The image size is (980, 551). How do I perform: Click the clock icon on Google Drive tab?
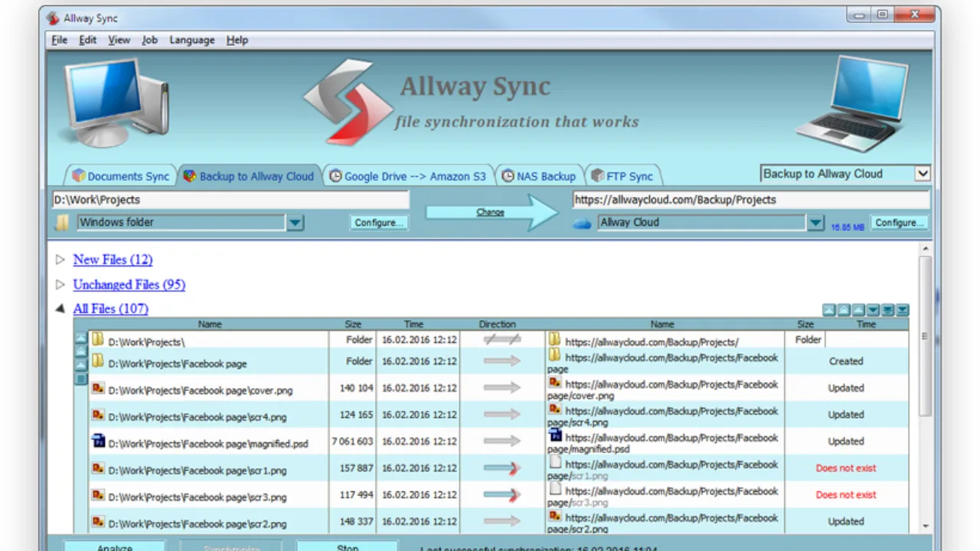pos(335,176)
